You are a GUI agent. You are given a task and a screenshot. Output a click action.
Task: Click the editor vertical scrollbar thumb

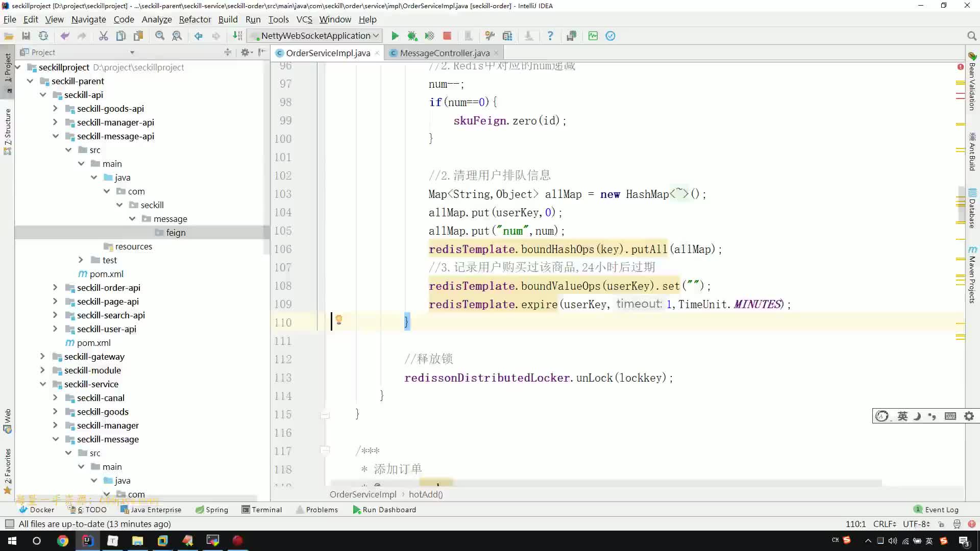(962, 204)
